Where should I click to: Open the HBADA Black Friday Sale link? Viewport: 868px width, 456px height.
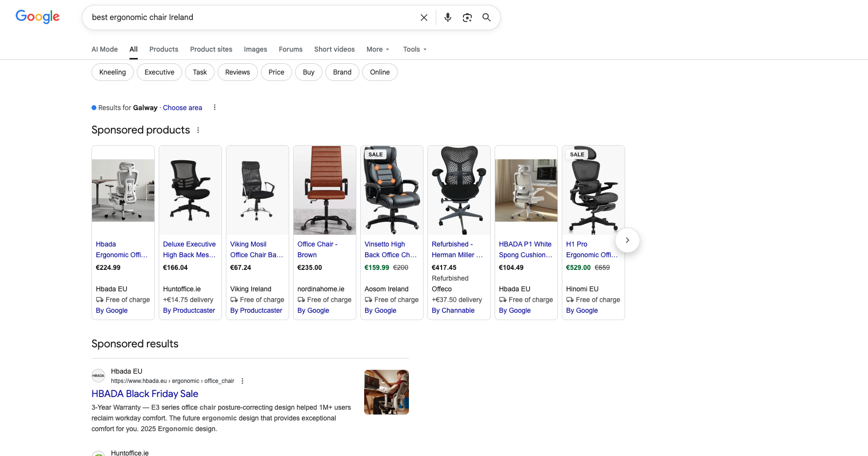145,393
